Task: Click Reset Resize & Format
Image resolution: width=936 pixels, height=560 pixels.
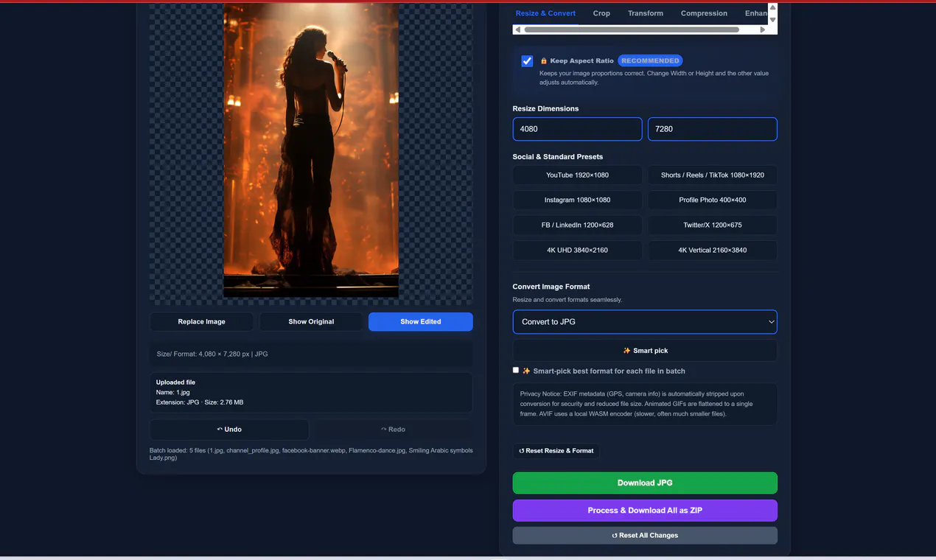Action: [x=556, y=451]
